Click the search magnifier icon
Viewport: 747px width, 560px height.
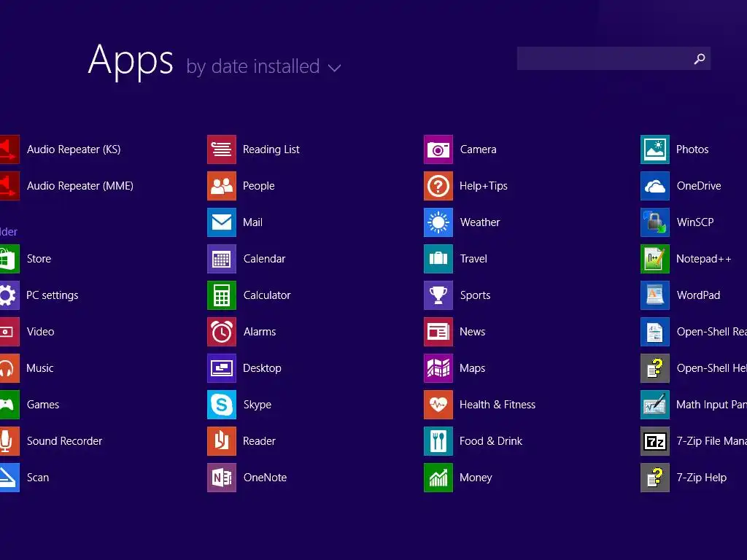pyautogui.click(x=700, y=58)
